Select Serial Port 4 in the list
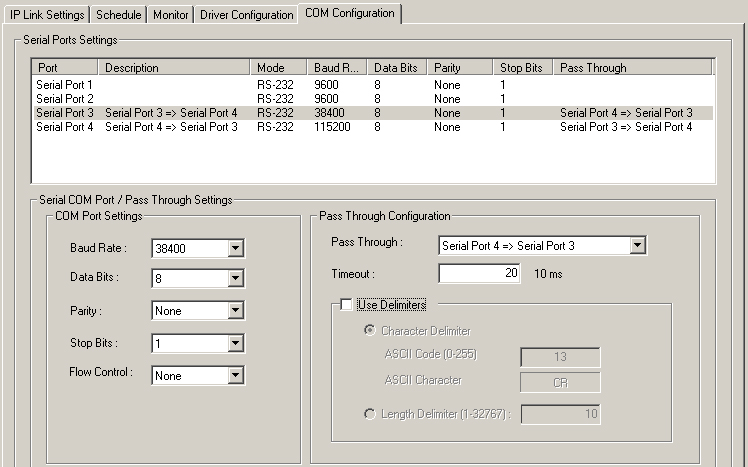This screenshot has width=748, height=467. click(x=64, y=128)
